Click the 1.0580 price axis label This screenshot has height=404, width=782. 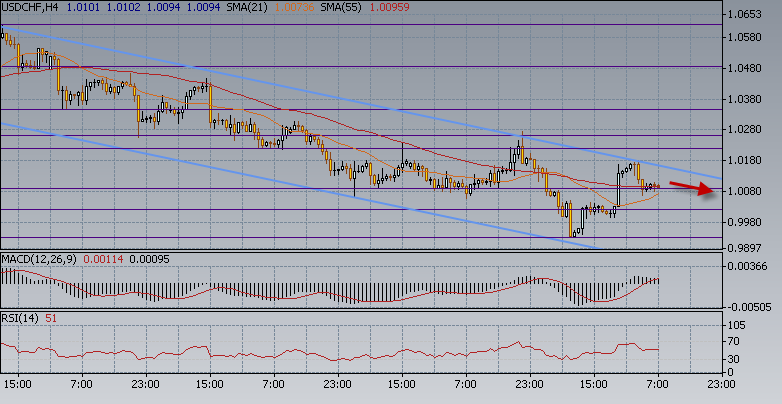(745, 37)
